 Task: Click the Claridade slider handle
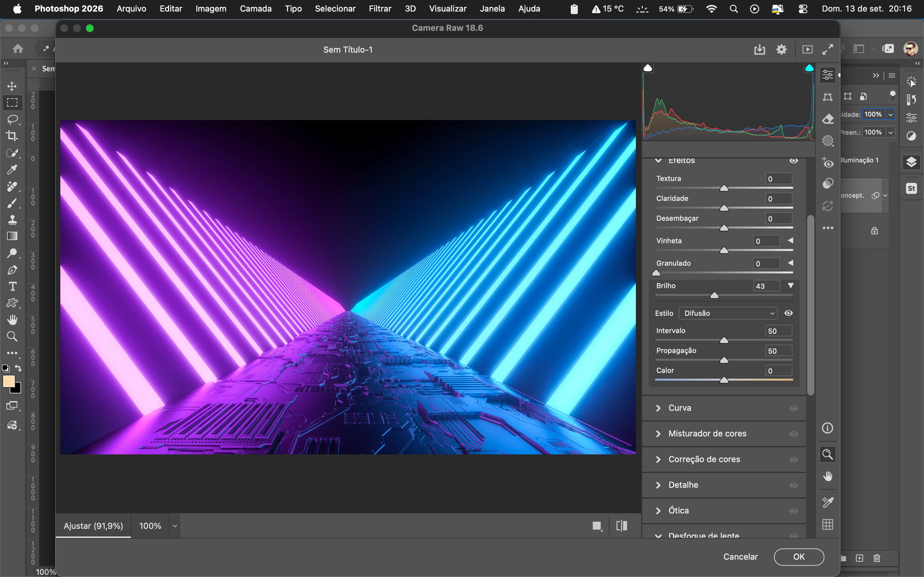[724, 208]
